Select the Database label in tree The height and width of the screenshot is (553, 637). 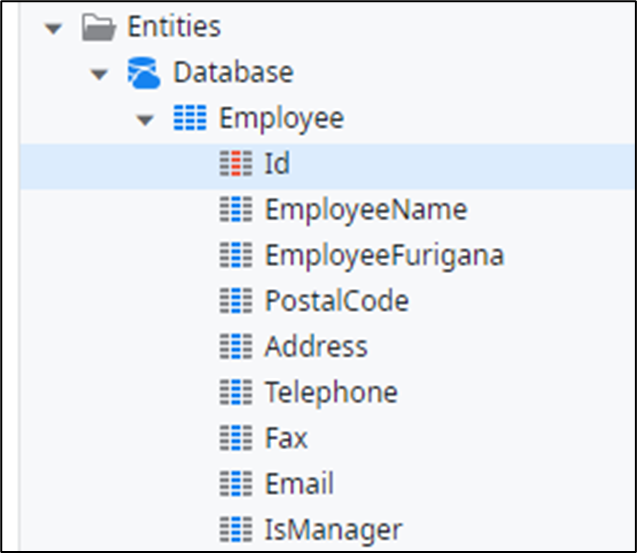[233, 73]
